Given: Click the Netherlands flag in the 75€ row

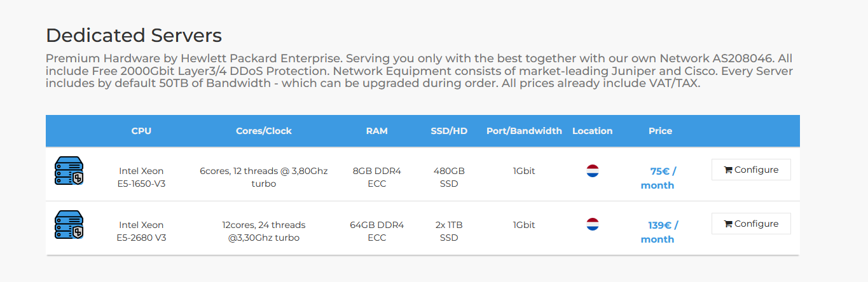Looking at the screenshot, I should (593, 171).
